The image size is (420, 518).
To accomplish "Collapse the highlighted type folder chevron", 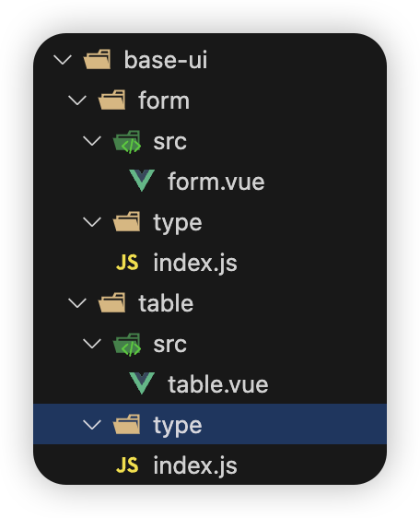I will pyautogui.click(x=92, y=425).
